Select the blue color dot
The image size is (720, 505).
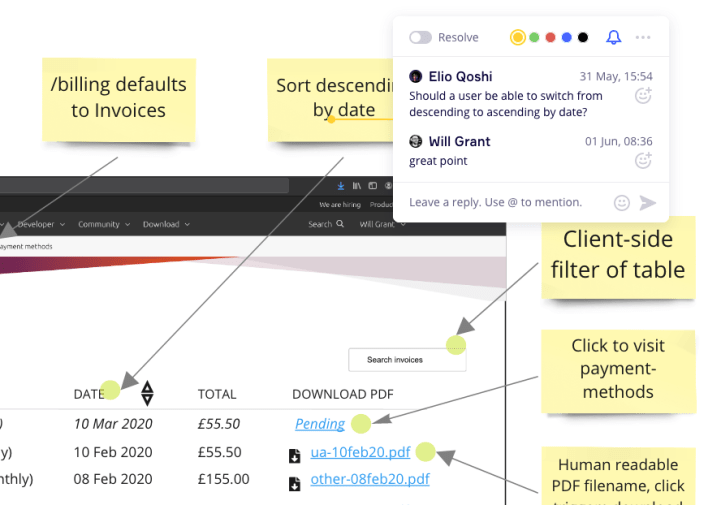(567, 37)
